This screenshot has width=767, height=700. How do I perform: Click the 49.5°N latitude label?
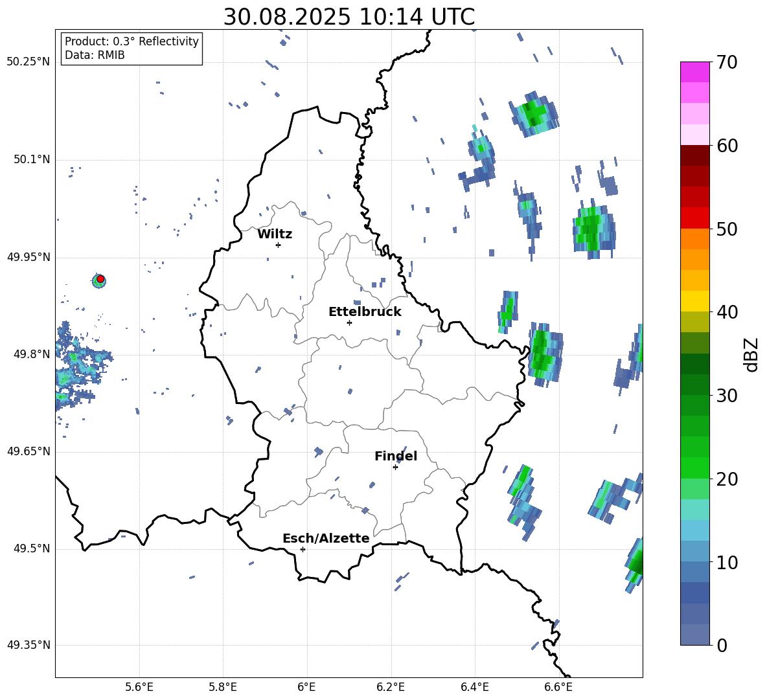tap(31, 548)
